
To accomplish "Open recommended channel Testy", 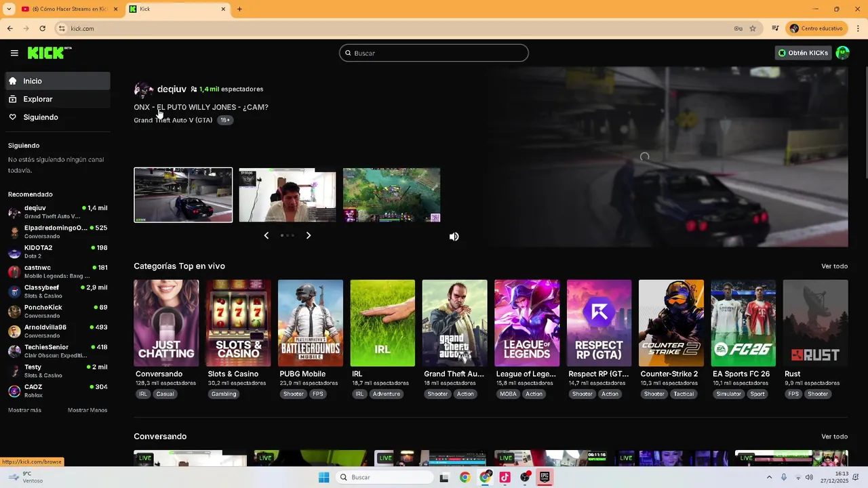I will 58,371.
